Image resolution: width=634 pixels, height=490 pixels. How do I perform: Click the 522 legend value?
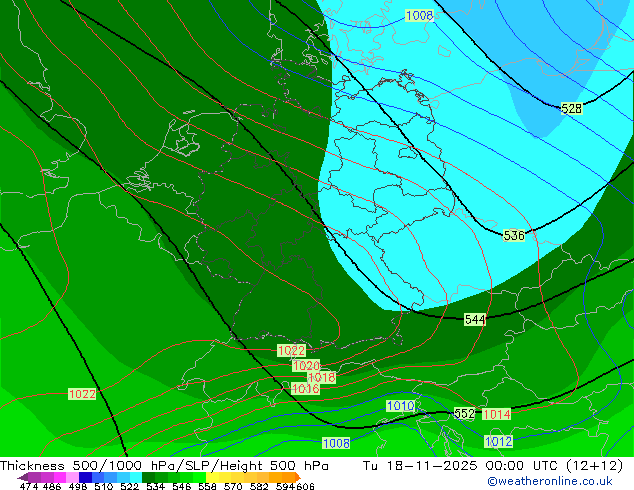(129, 486)
